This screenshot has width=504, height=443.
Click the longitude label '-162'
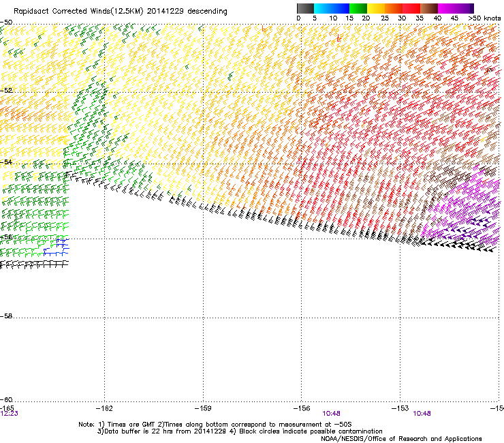coord(104,408)
